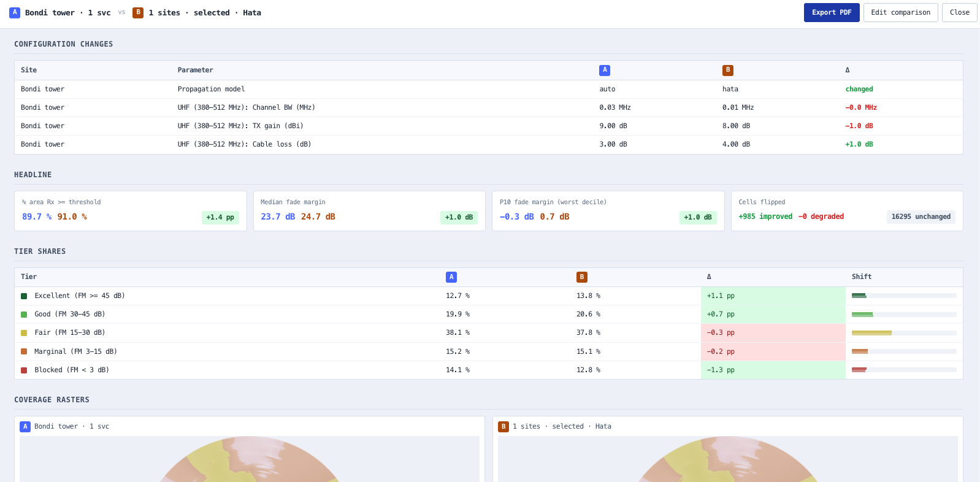This screenshot has height=482, width=980.
Task: Click the Shift bar for Excellent tier
Action: 904,296
